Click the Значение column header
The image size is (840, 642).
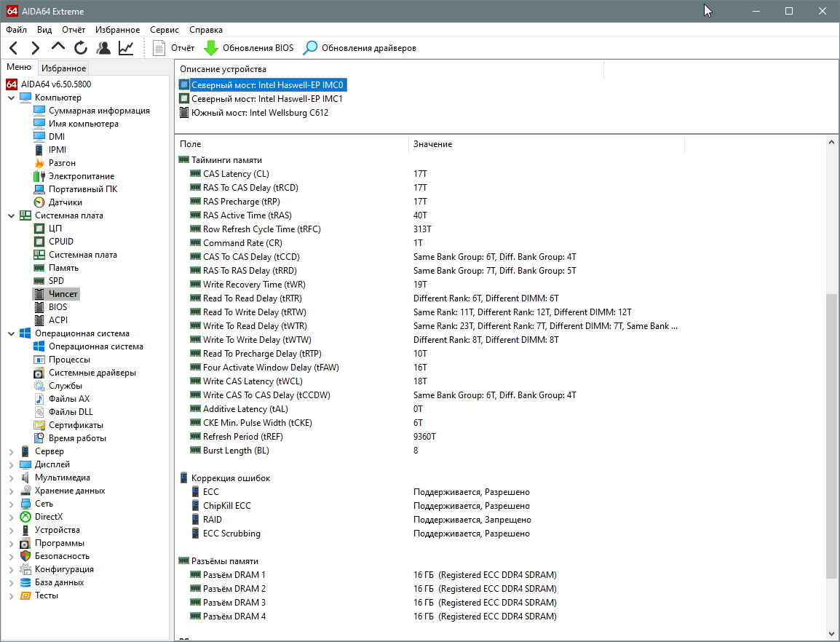(547, 144)
